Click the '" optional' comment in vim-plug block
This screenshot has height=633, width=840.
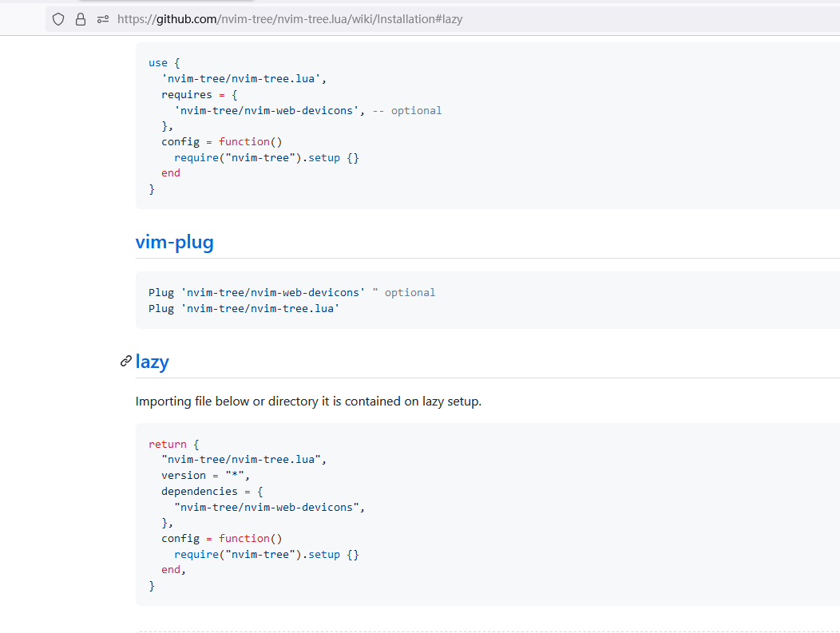pyautogui.click(x=404, y=292)
